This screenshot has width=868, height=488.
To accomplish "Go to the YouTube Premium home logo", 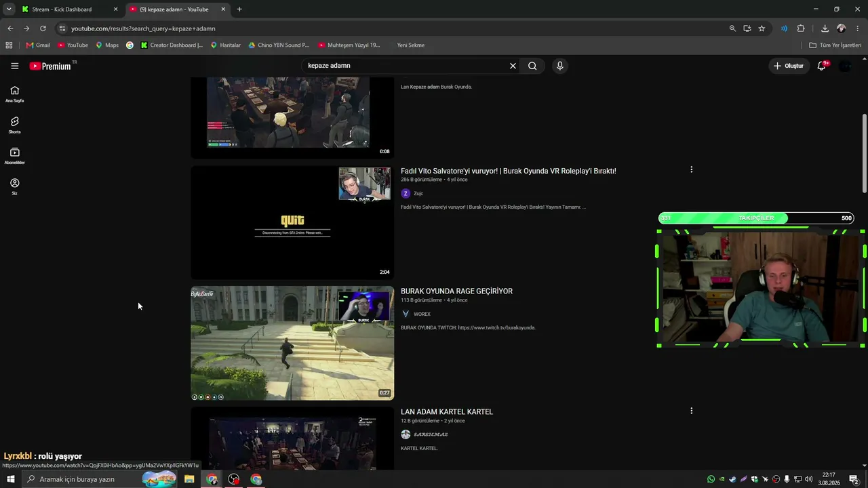I will (50, 66).
